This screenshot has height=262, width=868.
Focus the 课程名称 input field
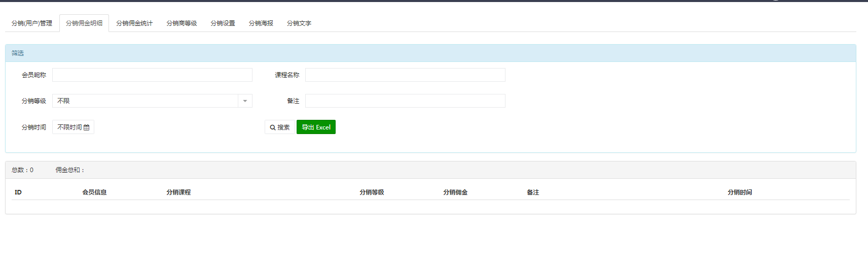click(405, 75)
